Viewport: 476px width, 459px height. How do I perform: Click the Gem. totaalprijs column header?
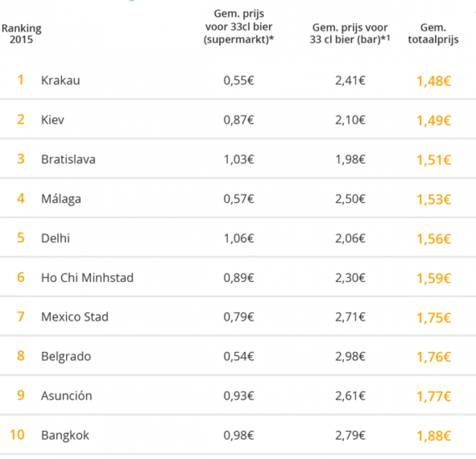(x=433, y=34)
